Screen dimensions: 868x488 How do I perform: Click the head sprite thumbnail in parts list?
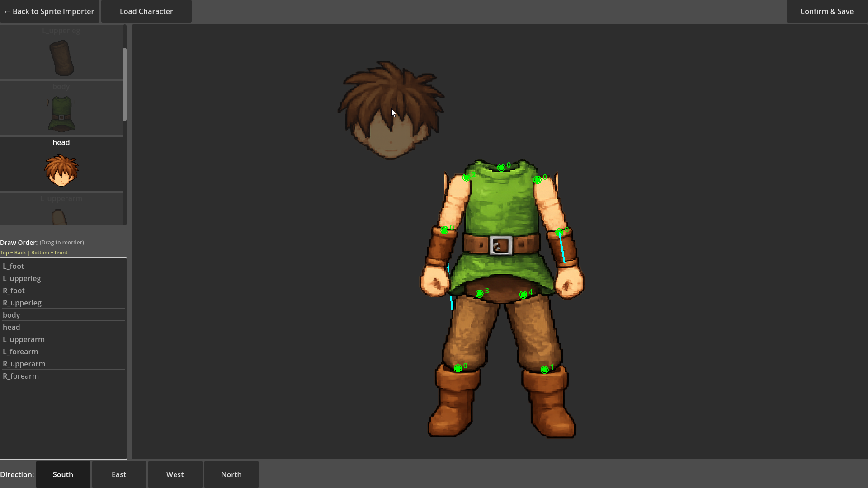[61, 170]
